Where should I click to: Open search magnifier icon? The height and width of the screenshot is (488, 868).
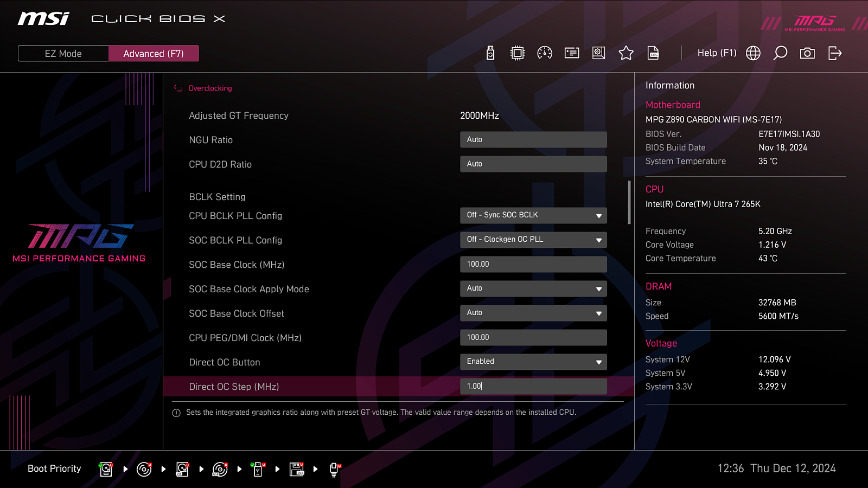tap(780, 53)
